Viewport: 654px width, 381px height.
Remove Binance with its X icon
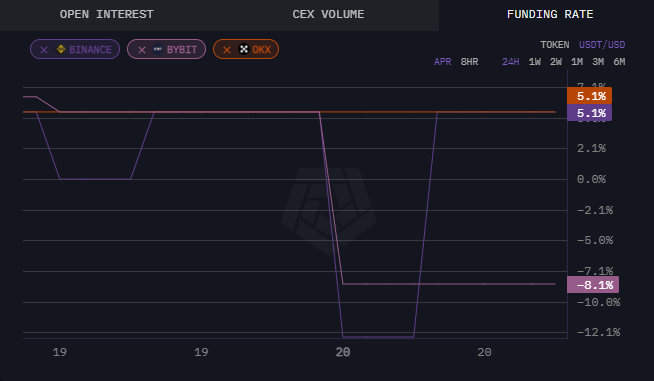(44, 50)
